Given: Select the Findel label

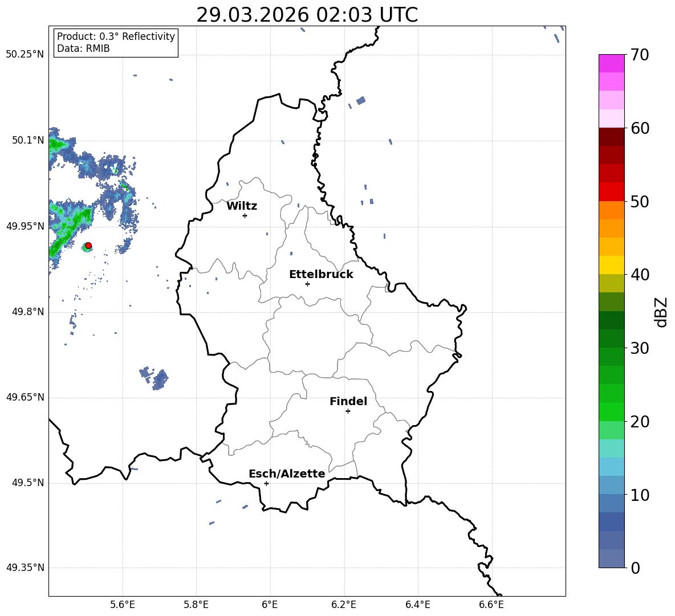Looking at the screenshot, I should pos(348,401).
